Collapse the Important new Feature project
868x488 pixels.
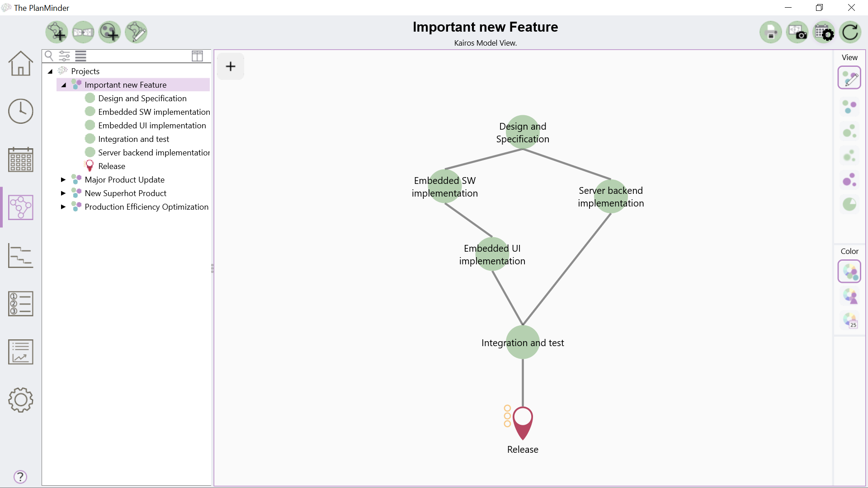(x=64, y=85)
